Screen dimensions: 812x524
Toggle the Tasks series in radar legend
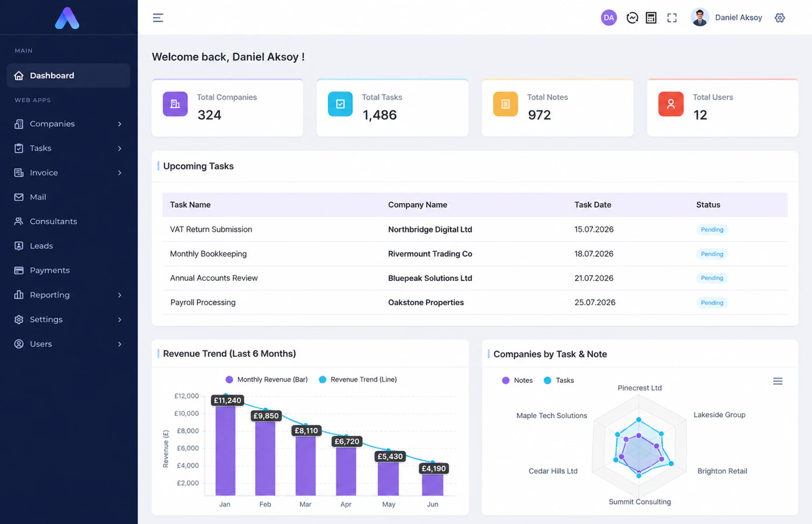point(559,380)
